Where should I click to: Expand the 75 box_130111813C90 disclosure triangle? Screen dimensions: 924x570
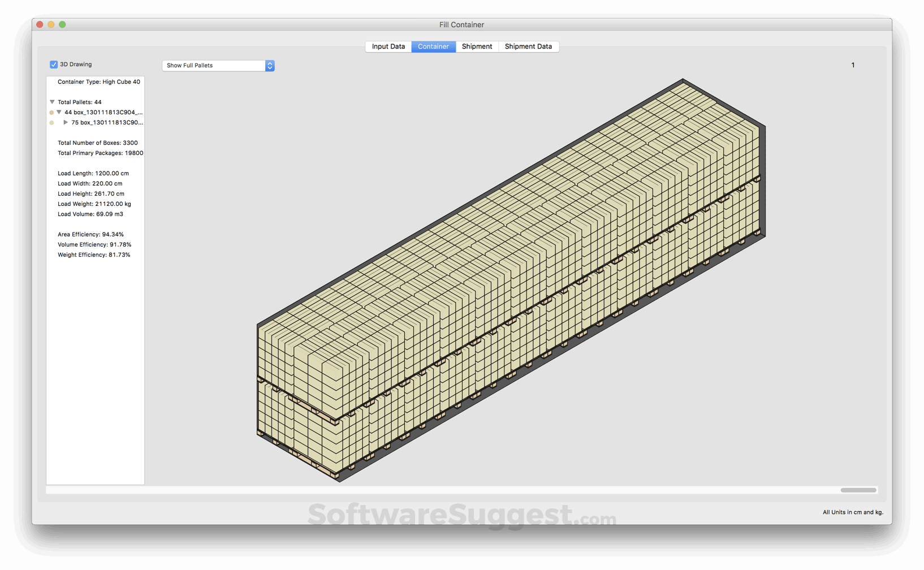[65, 122]
